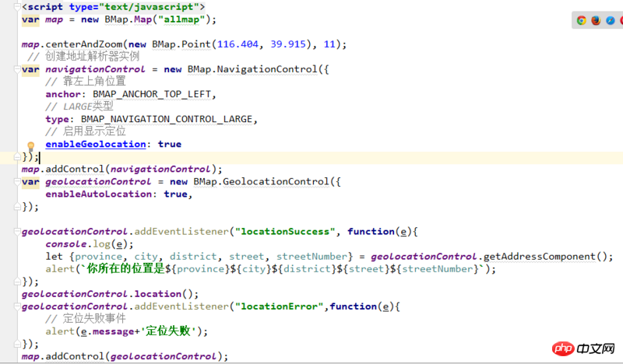Viewport: 623px width, 364px height.
Task: Click the yellow lightbulb intention icon
Action: (x=30, y=145)
